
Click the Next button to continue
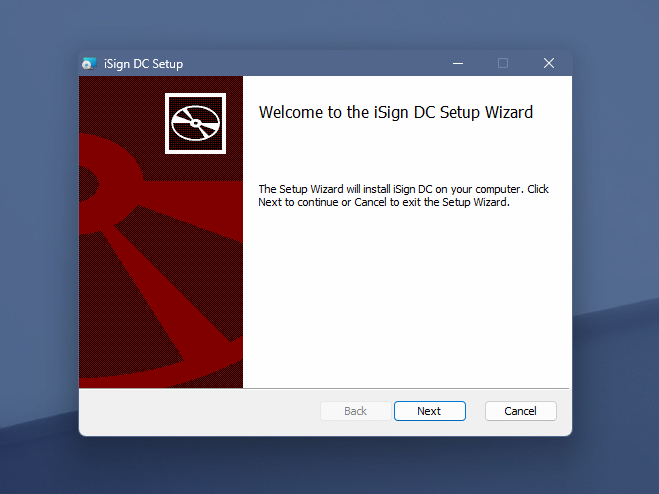tap(430, 411)
